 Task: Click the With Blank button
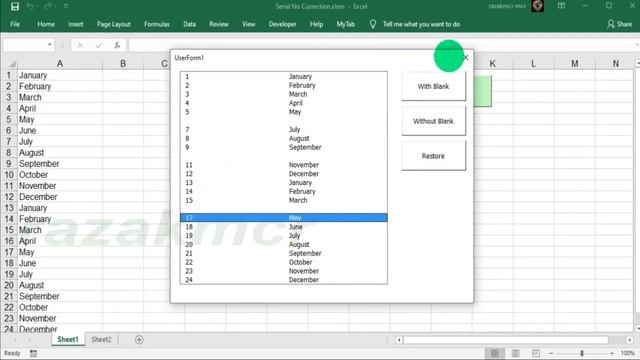[433, 87]
